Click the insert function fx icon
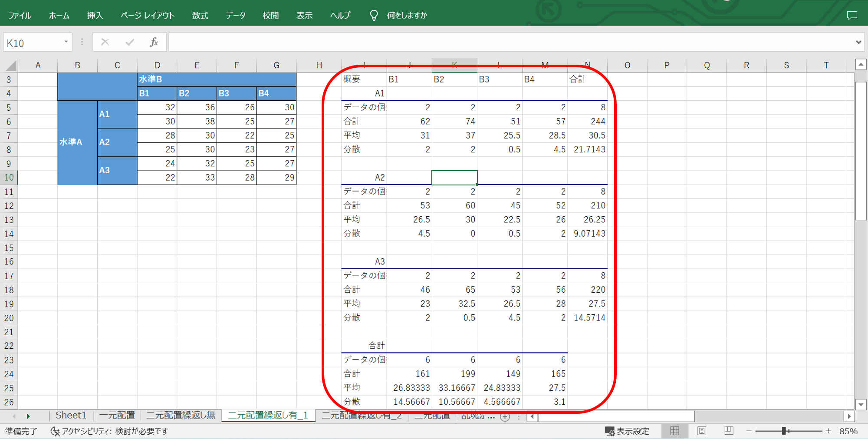This screenshot has height=439, width=868. 154,42
